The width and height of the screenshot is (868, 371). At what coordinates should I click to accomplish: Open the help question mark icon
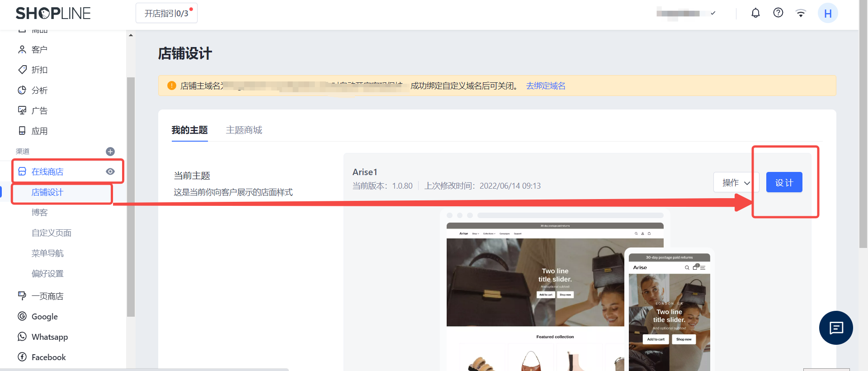point(778,13)
